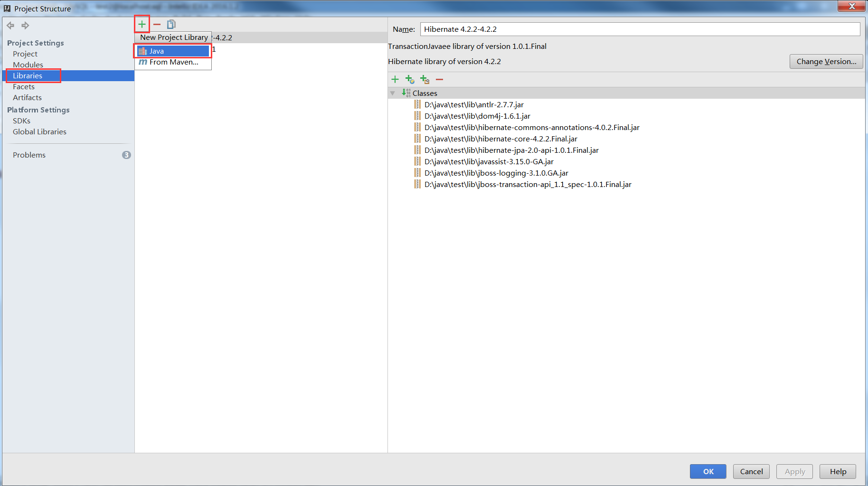
Task: Click the plus-with-globe icon to attach URL
Action: [410, 79]
